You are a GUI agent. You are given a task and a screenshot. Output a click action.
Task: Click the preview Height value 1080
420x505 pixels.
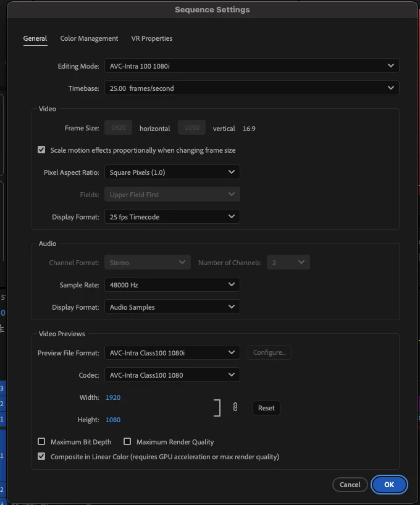click(113, 420)
